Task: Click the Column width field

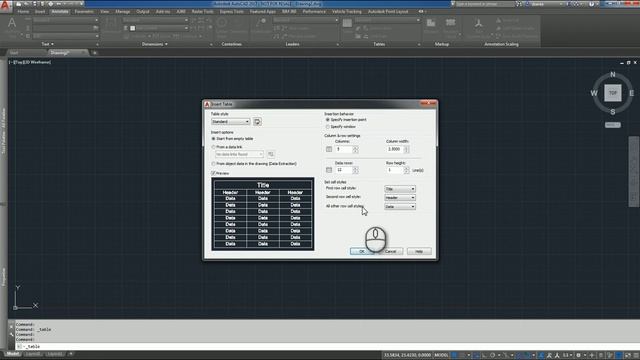Action: pos(395,149)
